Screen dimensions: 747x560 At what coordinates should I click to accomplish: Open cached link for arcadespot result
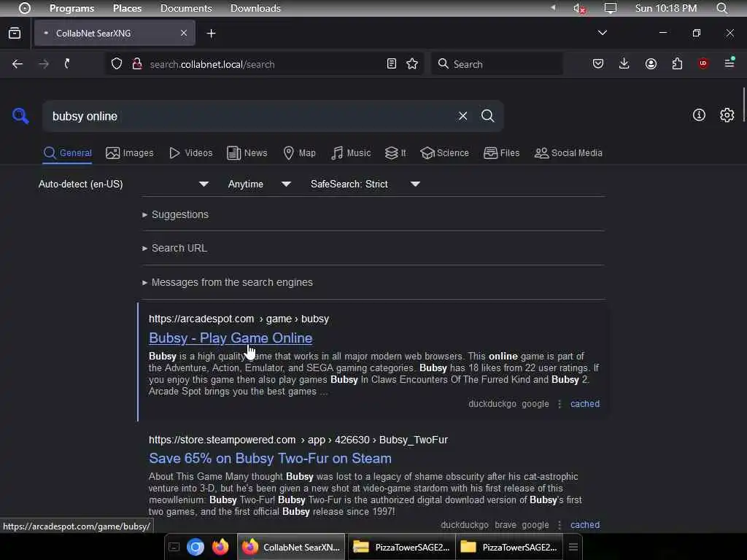(585, 404)
